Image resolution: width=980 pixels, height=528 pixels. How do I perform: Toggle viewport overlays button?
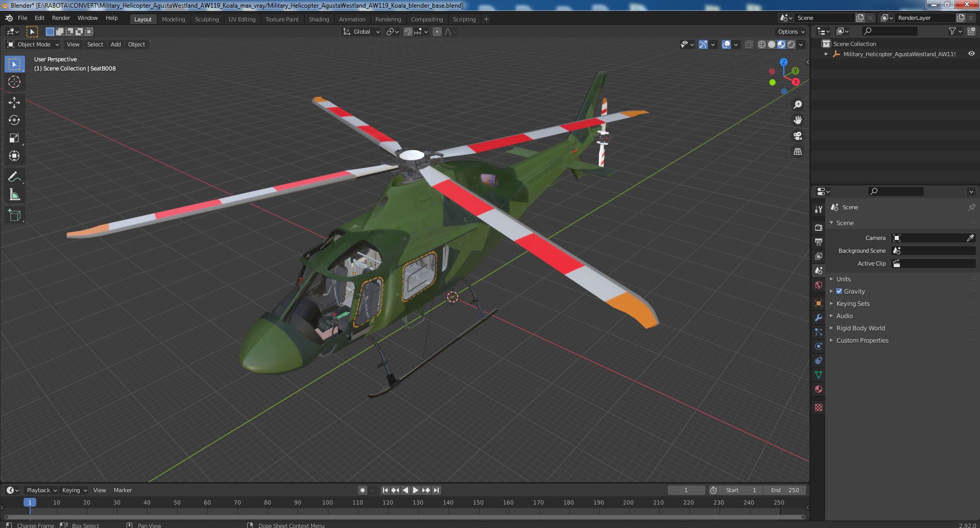726,44
